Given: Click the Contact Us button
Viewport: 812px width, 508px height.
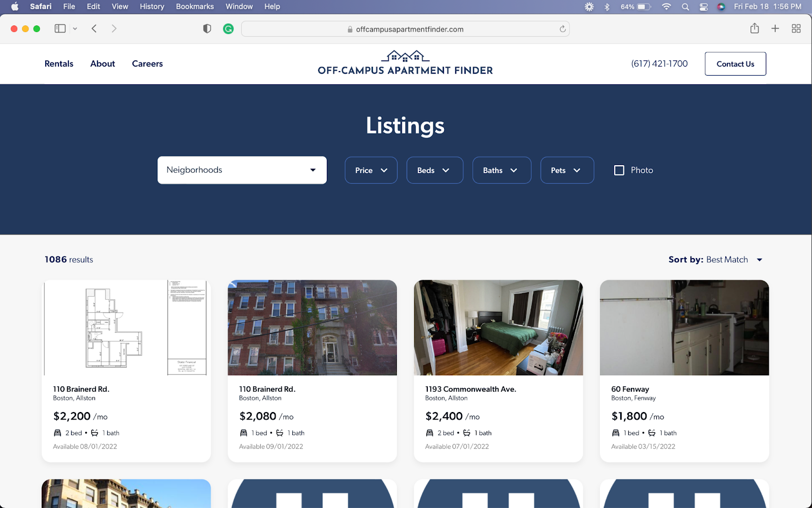Looking at the screenshot, I should click(735, 64).
